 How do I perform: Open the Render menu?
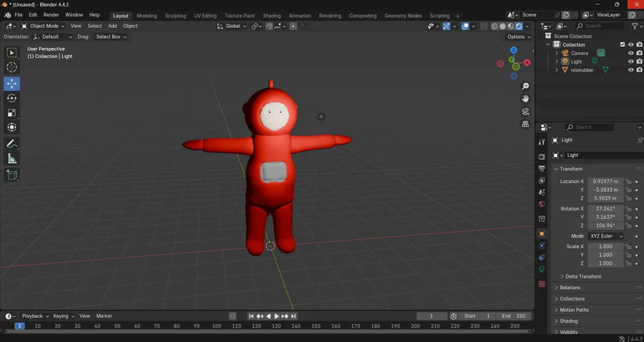(x=51, y=15)
